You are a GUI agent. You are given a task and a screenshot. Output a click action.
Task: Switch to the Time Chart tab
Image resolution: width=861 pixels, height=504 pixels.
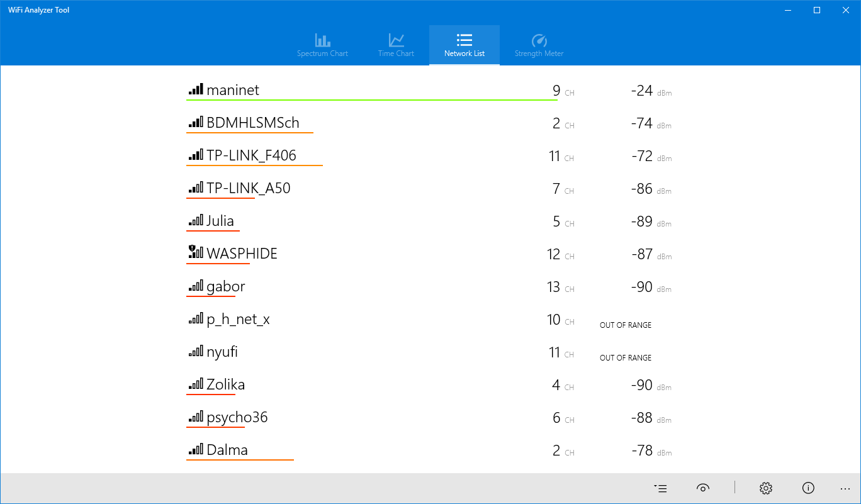point(396,45)
